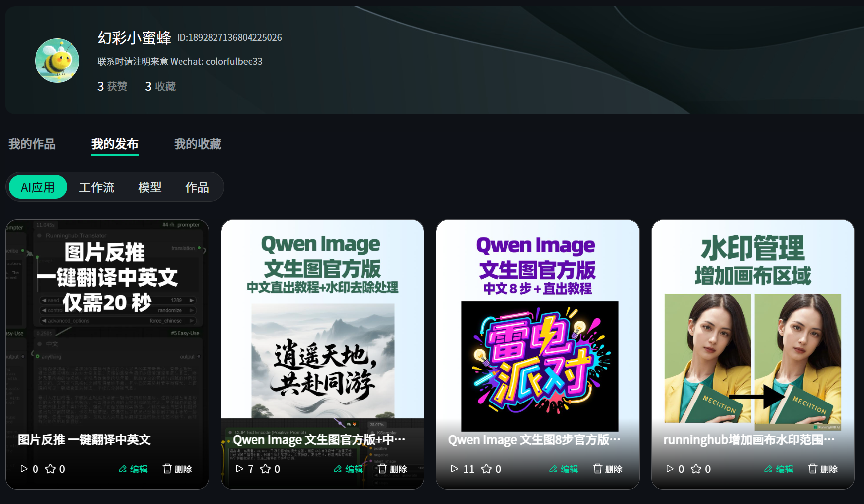Open 我的收藏 tab

[197, 144]
